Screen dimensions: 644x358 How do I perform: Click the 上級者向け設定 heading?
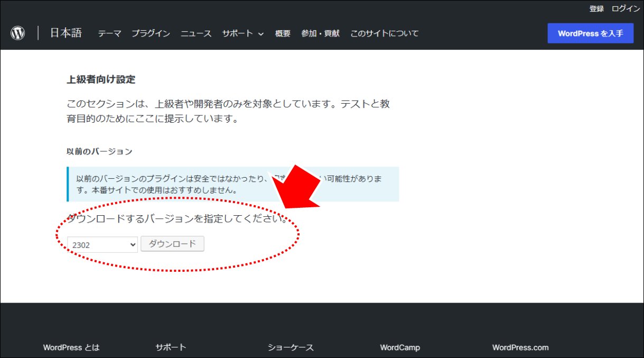pos(101,80)
